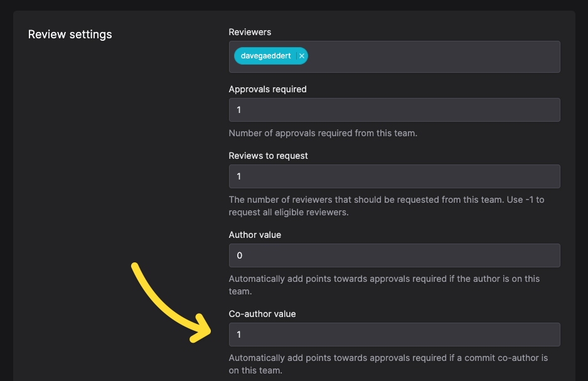The width and height of the screenshot is (588, 381).
Task: Click the author points description text
Action: tap(384, 285)
